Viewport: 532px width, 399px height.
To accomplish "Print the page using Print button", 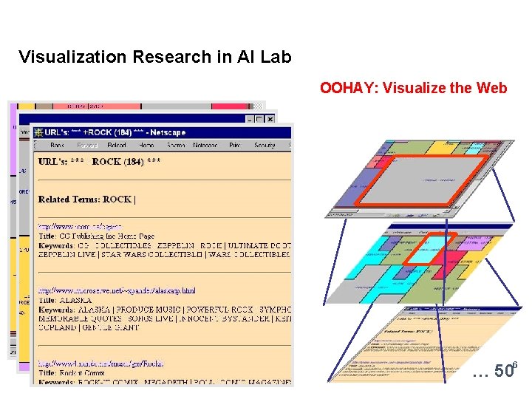I will pos(235,146).
